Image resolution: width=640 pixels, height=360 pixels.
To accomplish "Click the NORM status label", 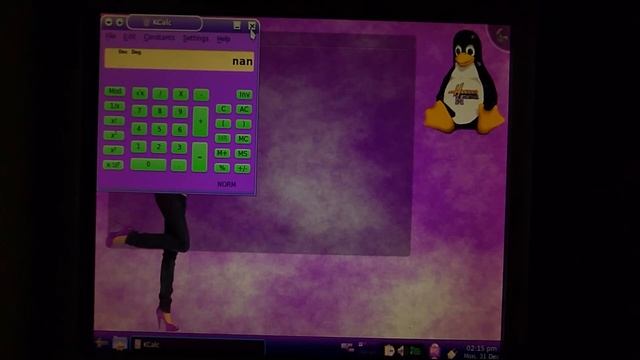I will [227, 184].
